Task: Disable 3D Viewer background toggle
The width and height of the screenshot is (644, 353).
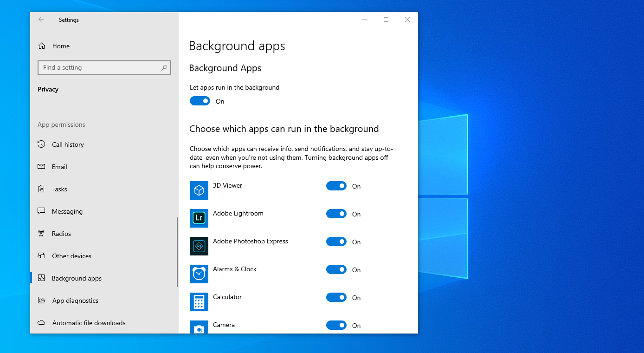Action: click(x=336, y=186)
